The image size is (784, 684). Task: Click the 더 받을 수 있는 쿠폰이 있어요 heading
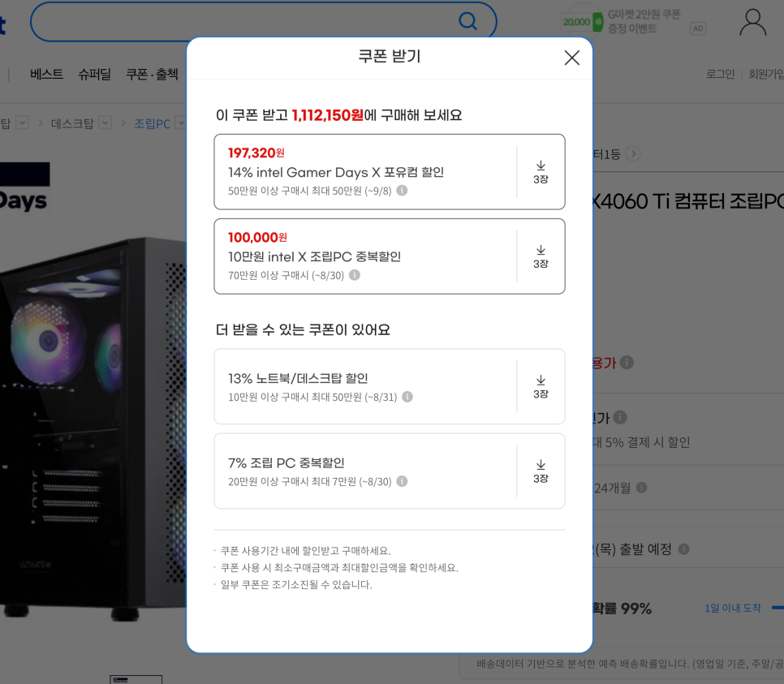click(x=303, y=330)
